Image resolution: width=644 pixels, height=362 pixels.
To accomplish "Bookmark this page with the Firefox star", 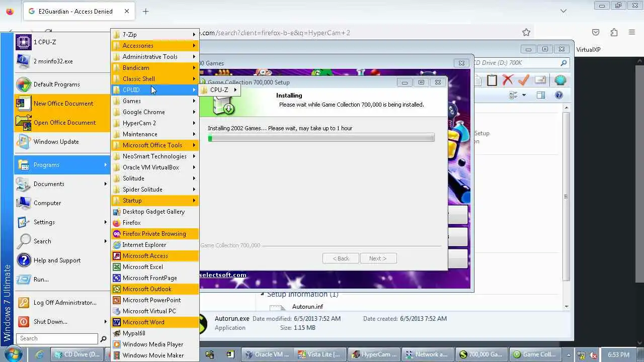I will (x=526, y=33).
